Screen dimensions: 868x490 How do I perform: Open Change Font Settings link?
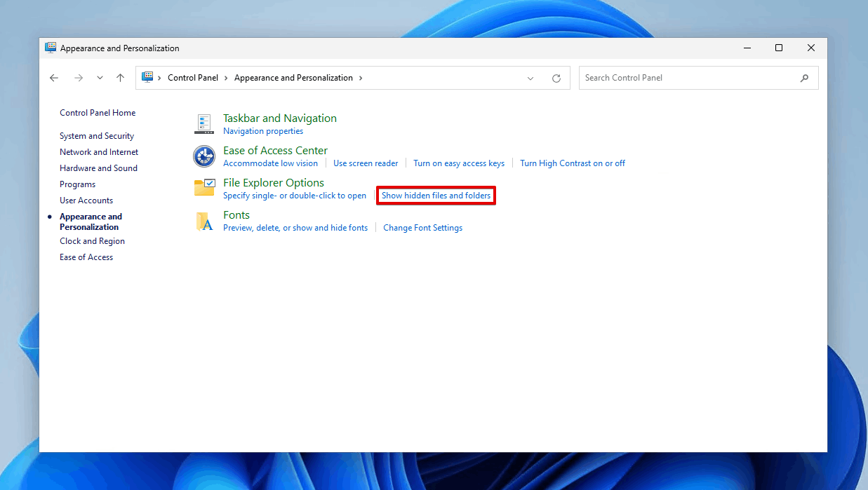422,228
